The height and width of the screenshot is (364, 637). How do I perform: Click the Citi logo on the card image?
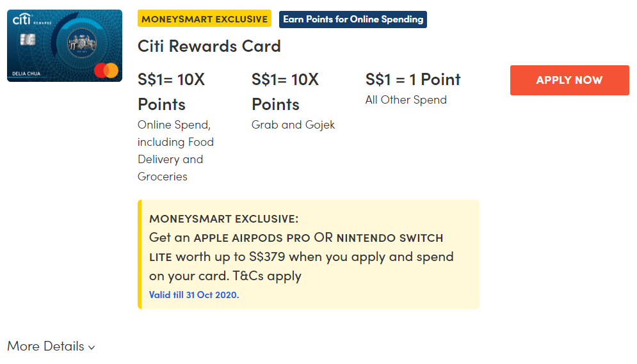tap(22, 20)
